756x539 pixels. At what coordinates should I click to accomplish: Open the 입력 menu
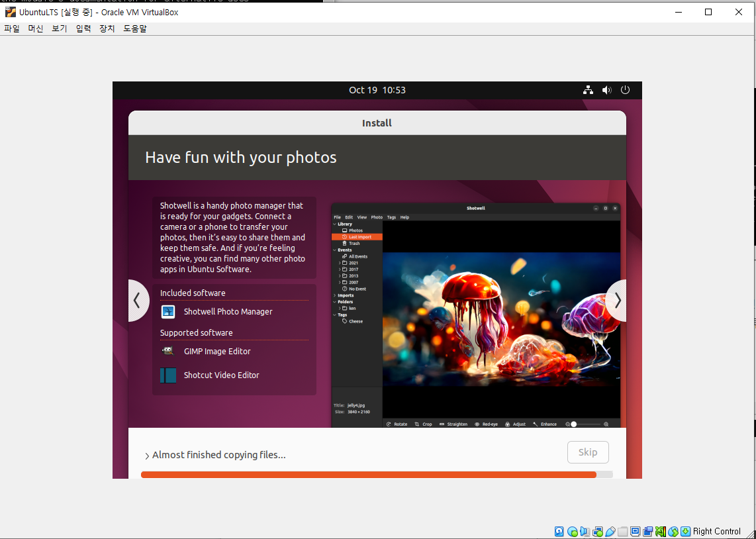click(x=83, y=28)
